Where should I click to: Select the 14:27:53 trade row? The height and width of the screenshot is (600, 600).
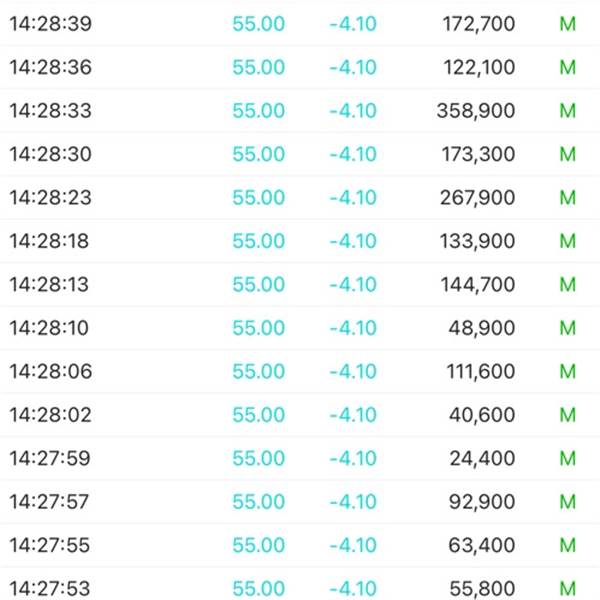(300, 585)
